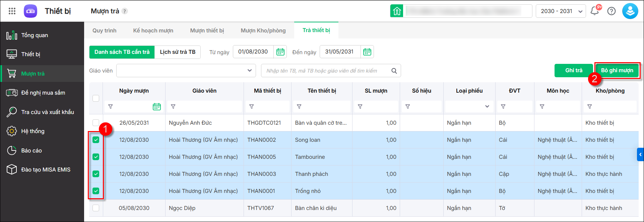Focus the Đến ngày date field
Viewport: 644px width, 222px height.
click(340, 52)
